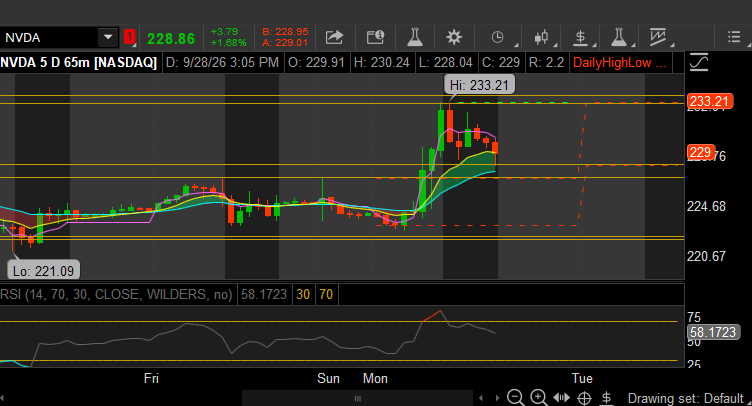Click the L: 228.04 low value

click(x=446, y=62)
